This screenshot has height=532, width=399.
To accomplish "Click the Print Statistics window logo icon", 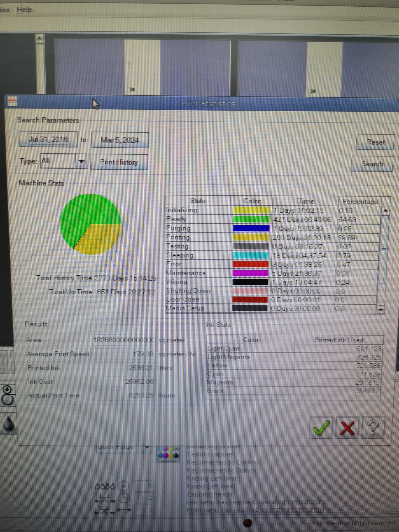I will coord(12,101).
